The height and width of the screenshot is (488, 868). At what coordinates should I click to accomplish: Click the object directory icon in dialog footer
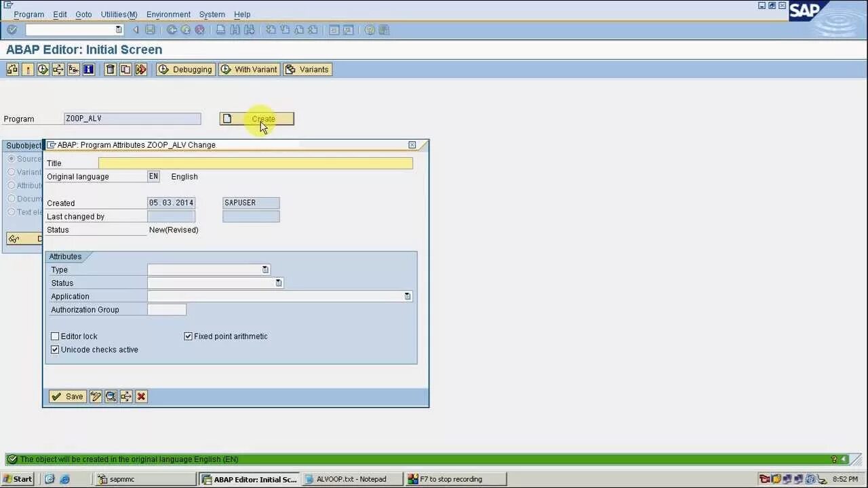(x=126, y=396)
